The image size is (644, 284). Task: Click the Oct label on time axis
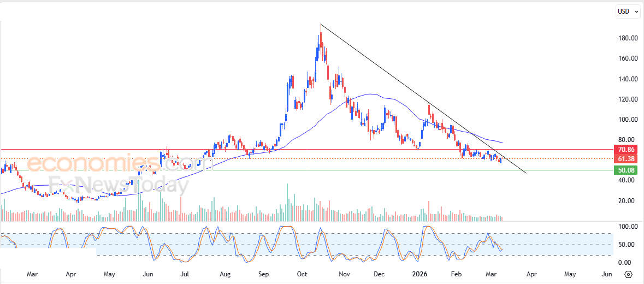(302, 274)
